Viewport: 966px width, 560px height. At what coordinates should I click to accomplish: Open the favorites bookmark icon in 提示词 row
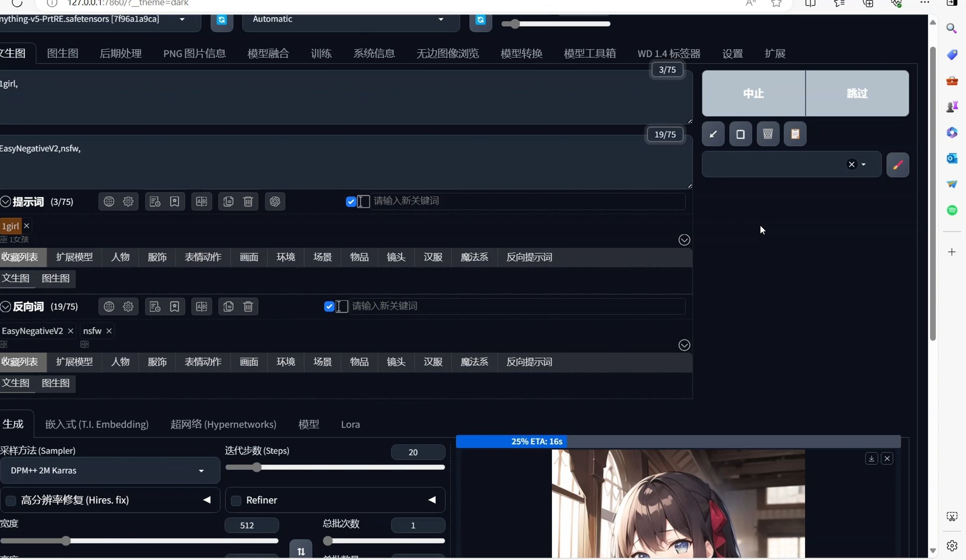pyautogui.click(x=175, y=201)
